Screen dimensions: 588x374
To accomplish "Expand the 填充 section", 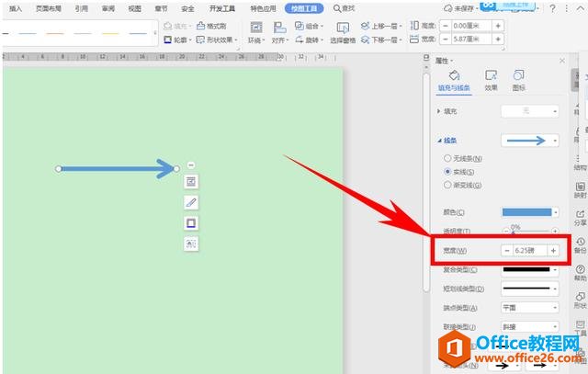I will 438,110.
